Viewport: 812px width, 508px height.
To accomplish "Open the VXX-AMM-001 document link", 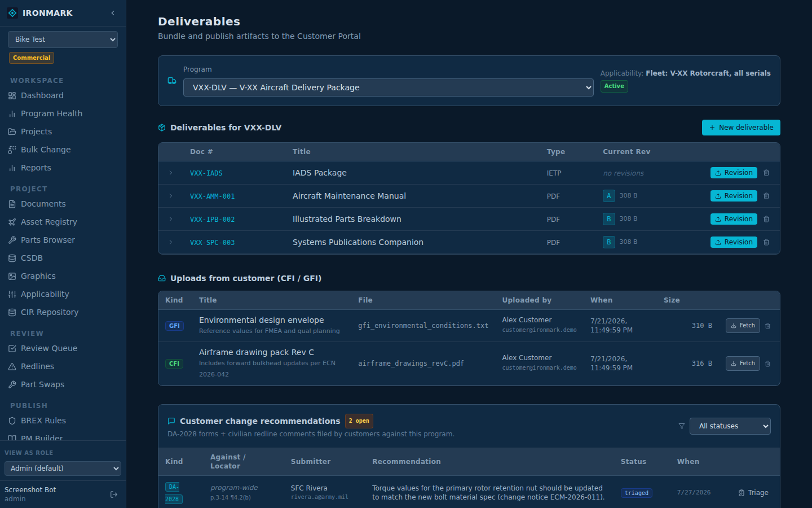I will [x=212, y=196].
